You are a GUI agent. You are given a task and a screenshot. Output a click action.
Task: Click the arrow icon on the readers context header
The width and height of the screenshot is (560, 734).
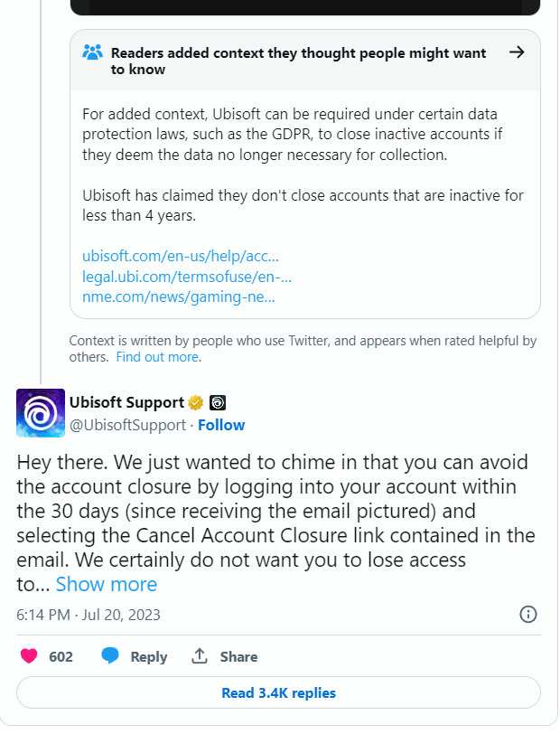pos(517,52)
